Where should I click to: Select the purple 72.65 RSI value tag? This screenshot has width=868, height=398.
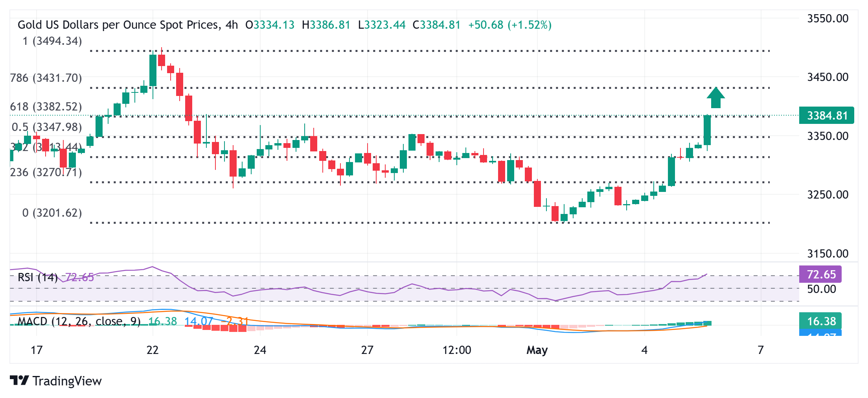820,274
